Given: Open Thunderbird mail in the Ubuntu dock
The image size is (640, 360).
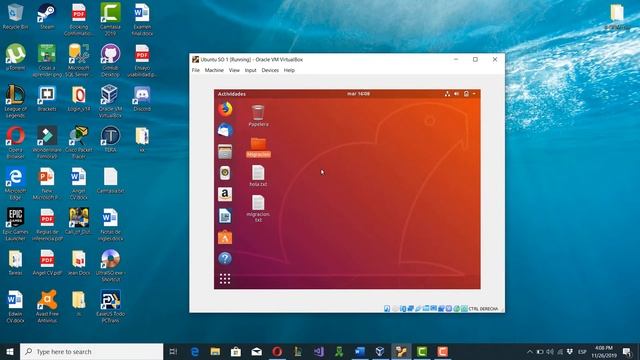Looking at the screenshot, I should pyautogui.click(x=225, y=131).
